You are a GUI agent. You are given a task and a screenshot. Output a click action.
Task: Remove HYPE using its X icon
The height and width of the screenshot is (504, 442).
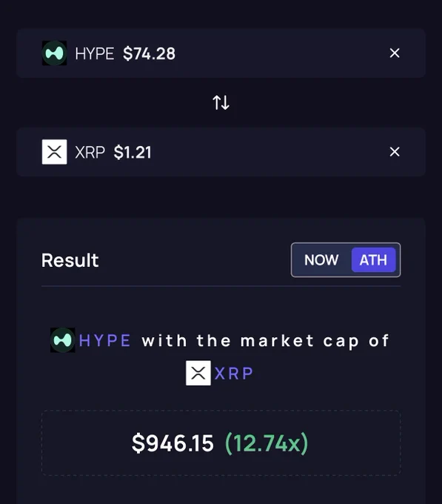click(395, 53)
